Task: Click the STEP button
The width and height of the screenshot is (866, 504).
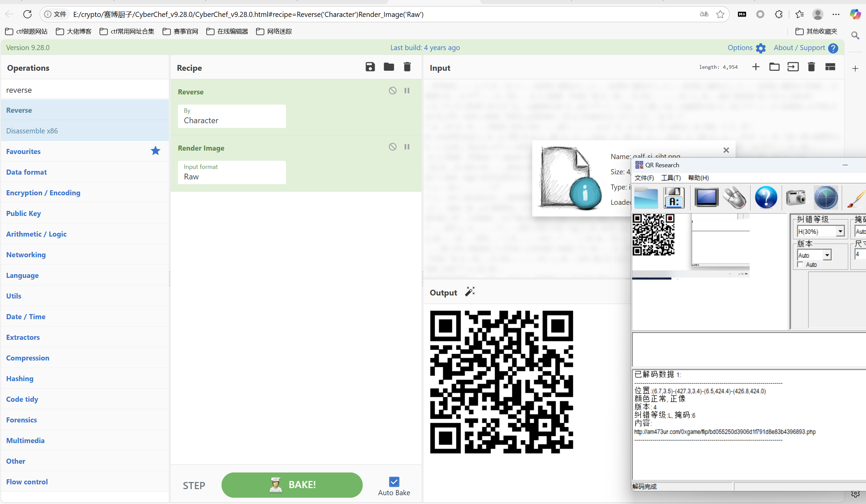Action: click(x=194, y=485)
